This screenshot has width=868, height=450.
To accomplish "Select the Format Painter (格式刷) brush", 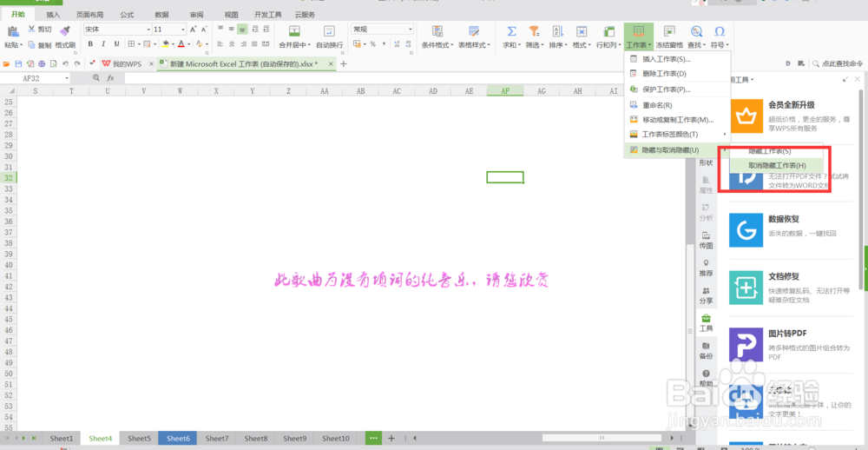I will 65,31.
